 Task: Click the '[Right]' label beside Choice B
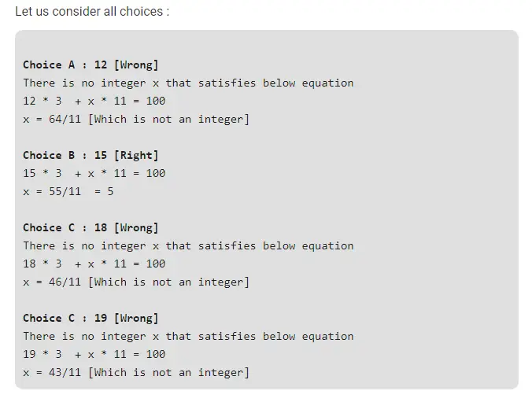click(136, 155)
